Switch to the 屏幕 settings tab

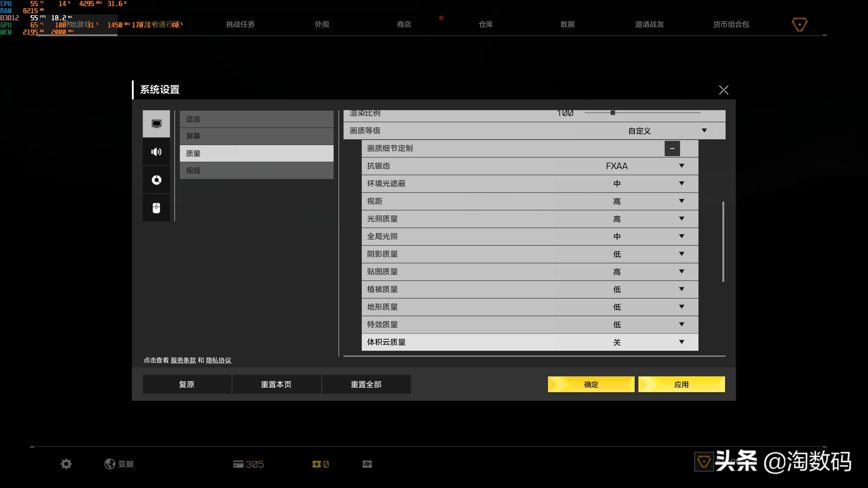(x=256, y=136)
